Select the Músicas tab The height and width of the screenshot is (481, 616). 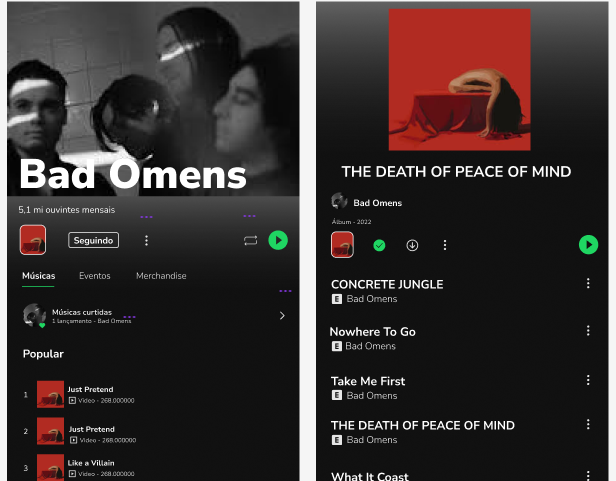[x=38, y=276]
